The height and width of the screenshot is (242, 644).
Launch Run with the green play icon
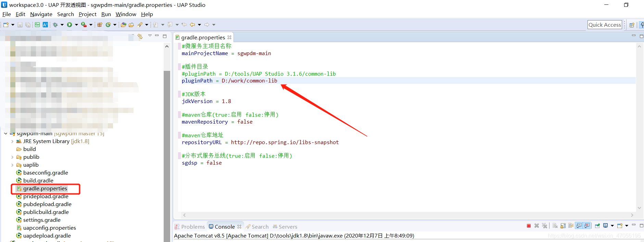pyautogui.click(x=70, y=25)
